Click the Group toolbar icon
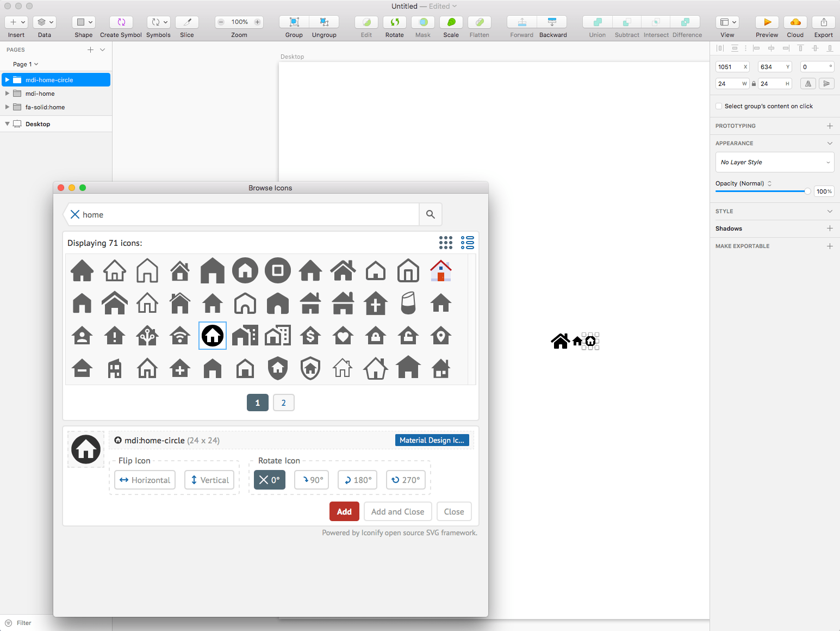 pos(294,22)
